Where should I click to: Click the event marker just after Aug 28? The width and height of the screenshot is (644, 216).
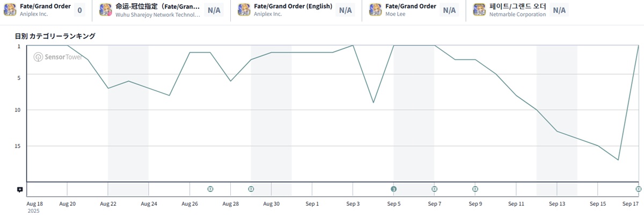coord(251,189)
